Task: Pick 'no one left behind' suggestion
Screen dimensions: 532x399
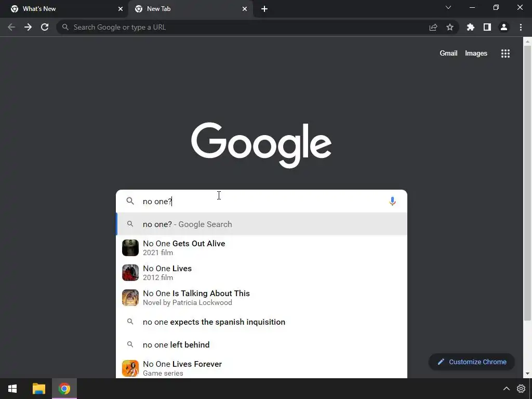Action: point(261,344)
